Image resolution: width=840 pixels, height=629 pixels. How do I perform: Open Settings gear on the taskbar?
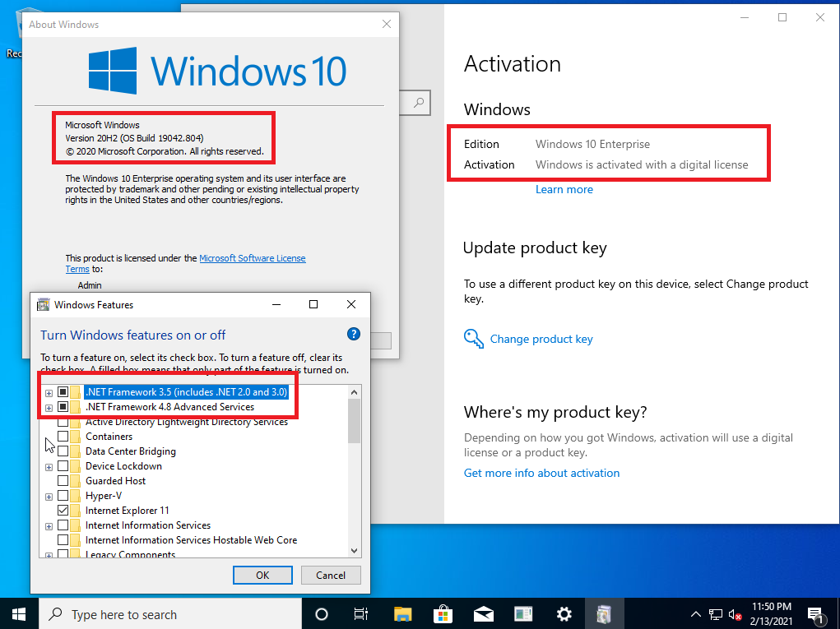click(x=564, y=614)
